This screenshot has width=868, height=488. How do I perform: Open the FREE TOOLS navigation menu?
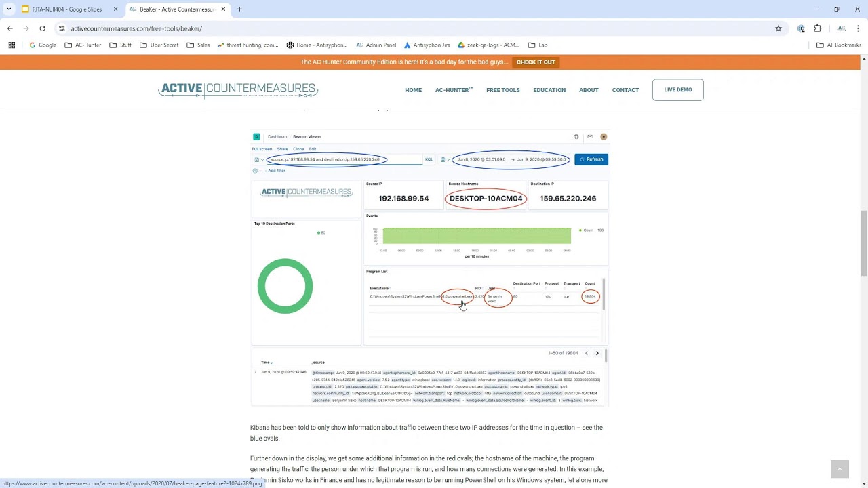(x=502, y=90)
